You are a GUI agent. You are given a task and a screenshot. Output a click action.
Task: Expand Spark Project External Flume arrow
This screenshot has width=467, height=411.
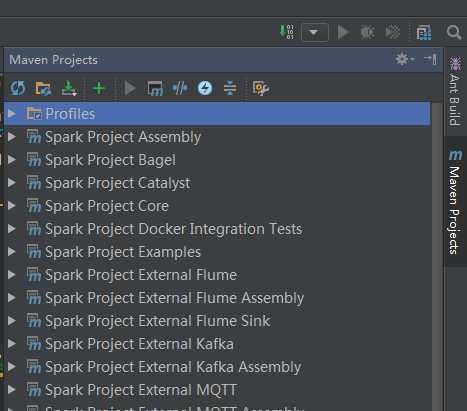point(12,275)
